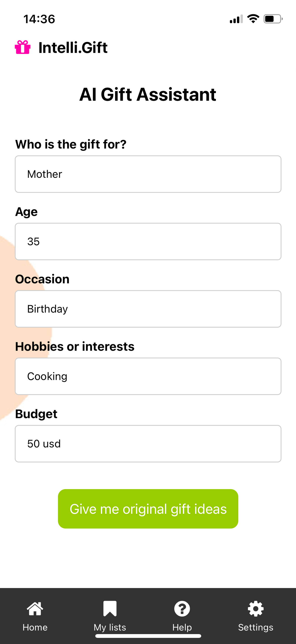Tap the pink gift logo icon
The width and height of the screenshot is (296, 644).
(x=23, y=47)
